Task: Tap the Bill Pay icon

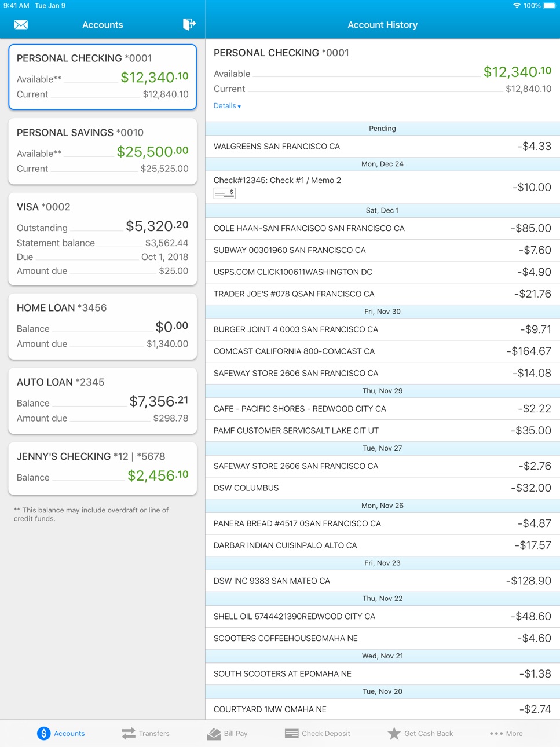Action: pyautogui.click(x=214, y=734)
